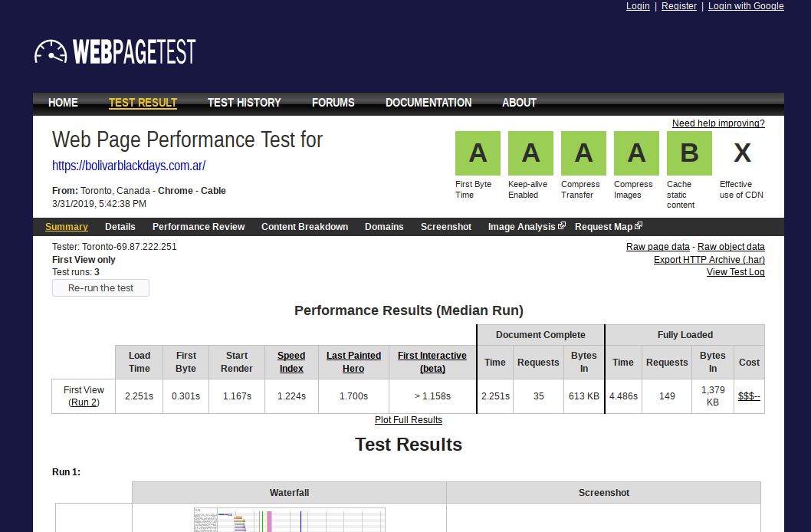Open the ABOUT menu item
Image resolution: width=811 pixels, height=532 pixels.
click(519, 103)
